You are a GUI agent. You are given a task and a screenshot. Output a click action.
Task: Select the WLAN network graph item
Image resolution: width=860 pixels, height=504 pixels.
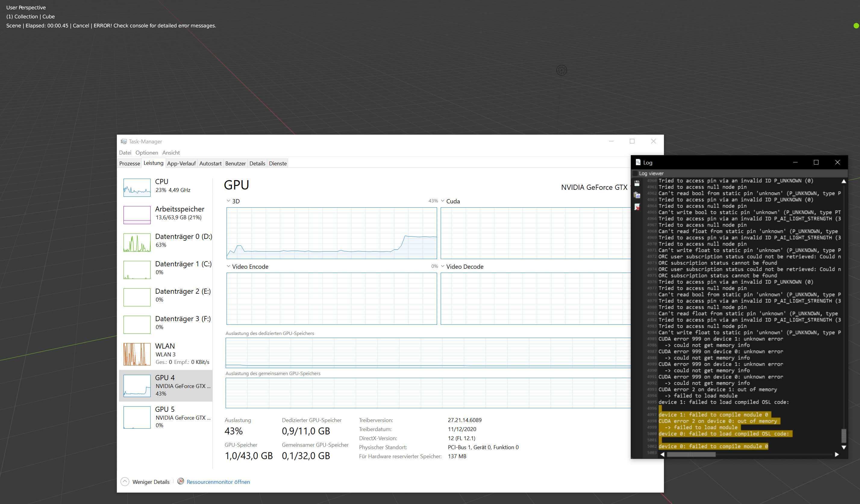point(137,354)
